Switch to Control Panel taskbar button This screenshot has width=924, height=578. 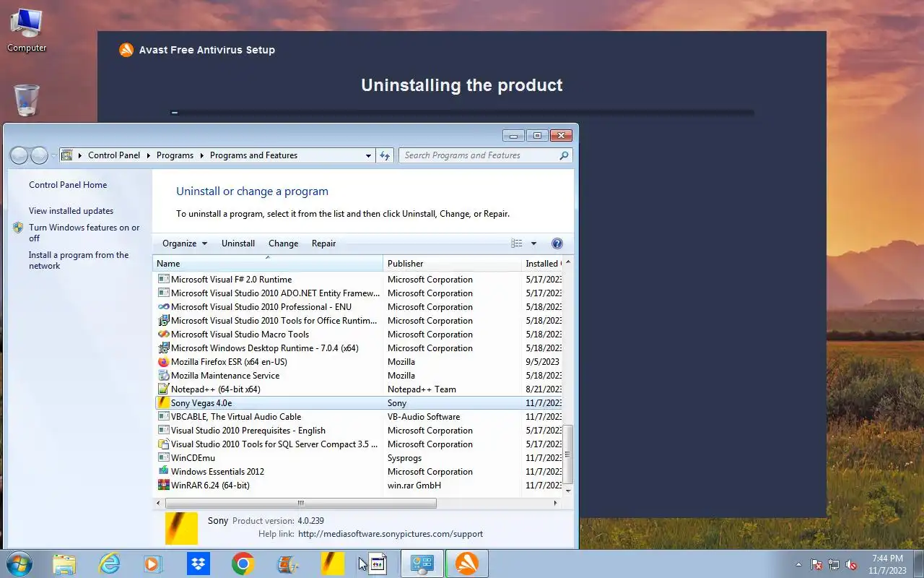coord(422,564)
